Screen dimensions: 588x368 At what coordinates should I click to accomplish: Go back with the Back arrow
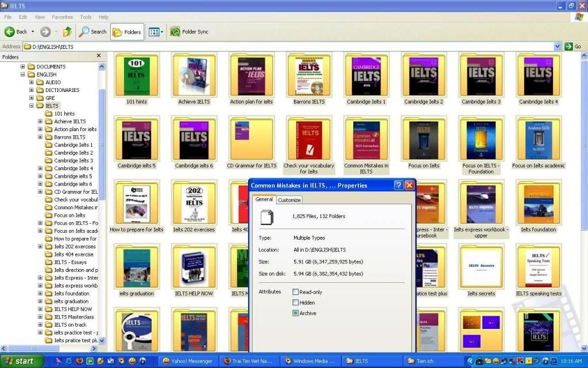(x=16, y=32)
